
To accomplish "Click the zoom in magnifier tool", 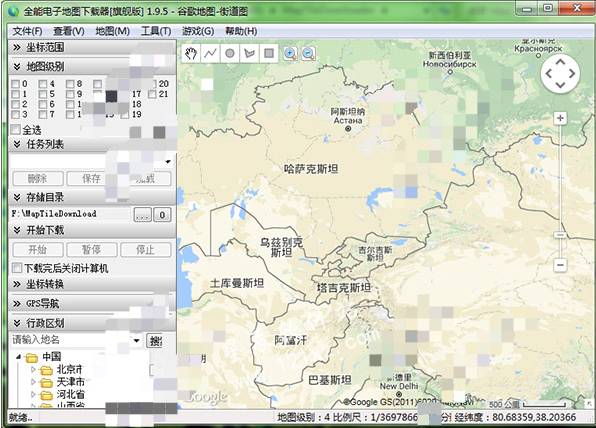I will pos(290,54).
